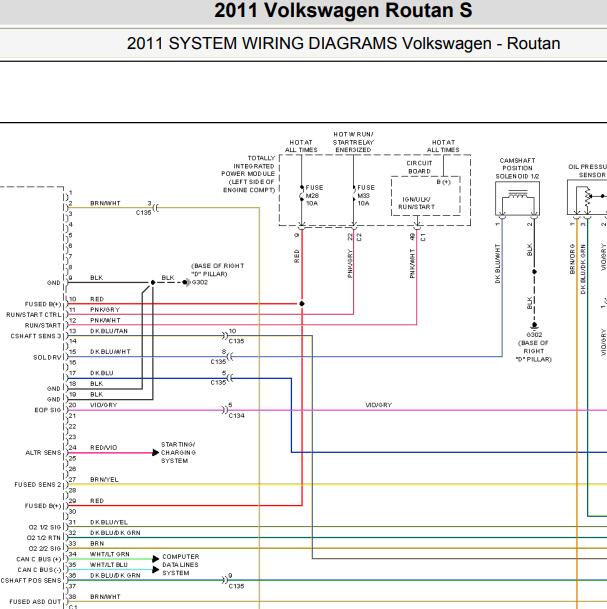The width and height of the screenshot is (607, 609).
Task: Click the arrowhead on the WHT/LT BLU wire
Action: point(155,570)
